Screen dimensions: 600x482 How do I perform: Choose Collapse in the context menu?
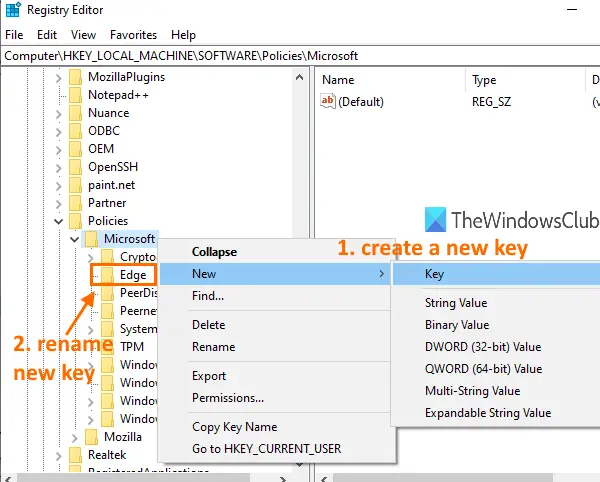click(x=276, y=252)
